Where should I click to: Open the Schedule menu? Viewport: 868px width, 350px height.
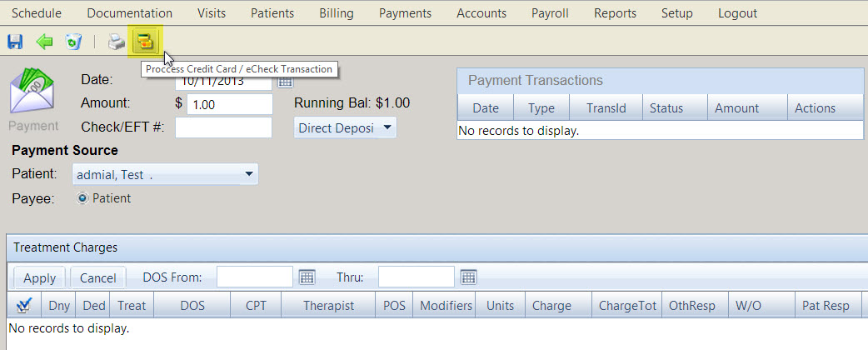(x=36, y=13)
